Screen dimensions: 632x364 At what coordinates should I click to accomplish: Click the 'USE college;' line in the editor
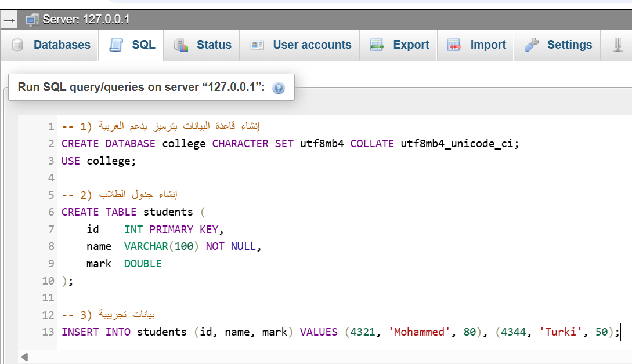coord(98,161)
